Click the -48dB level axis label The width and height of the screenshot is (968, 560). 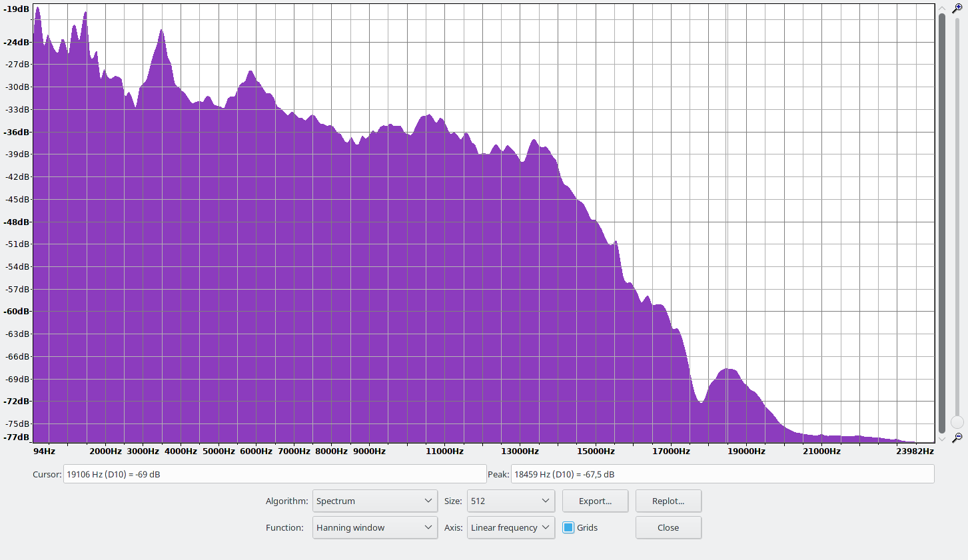coord(17,222)
